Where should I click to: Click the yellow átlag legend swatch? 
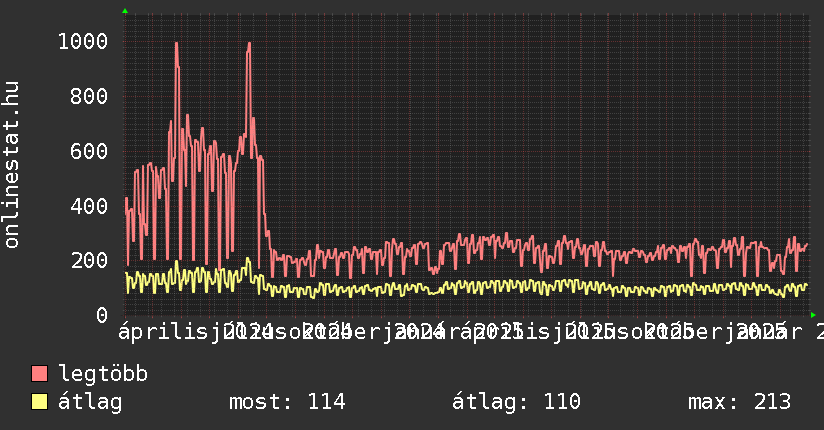40,402
